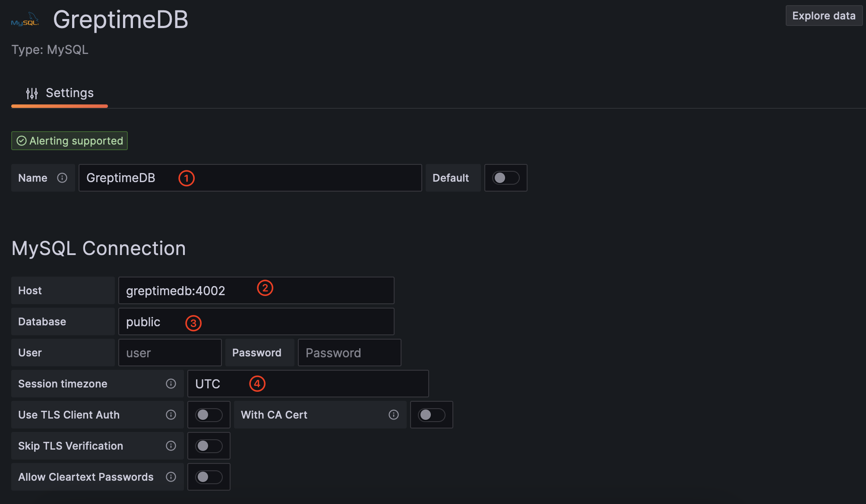Viewport: 866px width, 504px height.
Task: Click the With CA Cert info icon
Action: 393,415
